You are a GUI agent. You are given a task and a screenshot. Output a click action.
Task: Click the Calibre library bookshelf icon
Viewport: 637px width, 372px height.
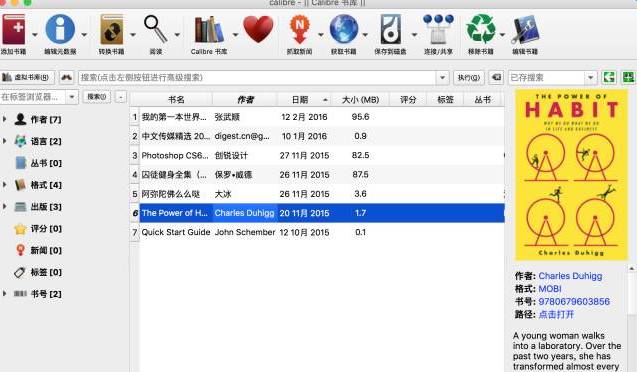pos(209,29)
